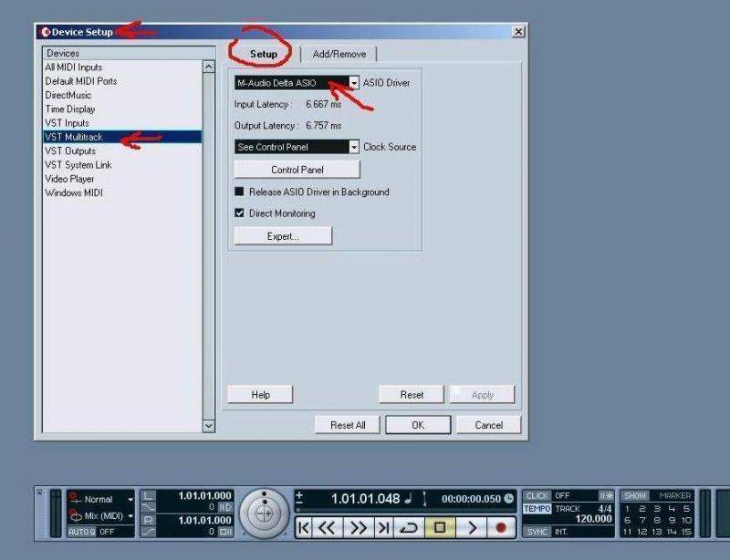Click the Mix (MIDI) cycle record icon
Image resolution: width=730 pixels, height=560 pixels.
point(75,515)
